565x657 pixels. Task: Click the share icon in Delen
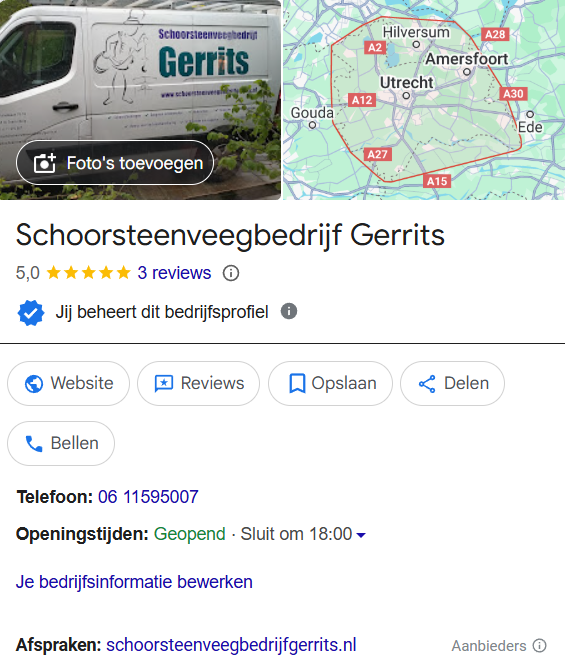point(427,384)
